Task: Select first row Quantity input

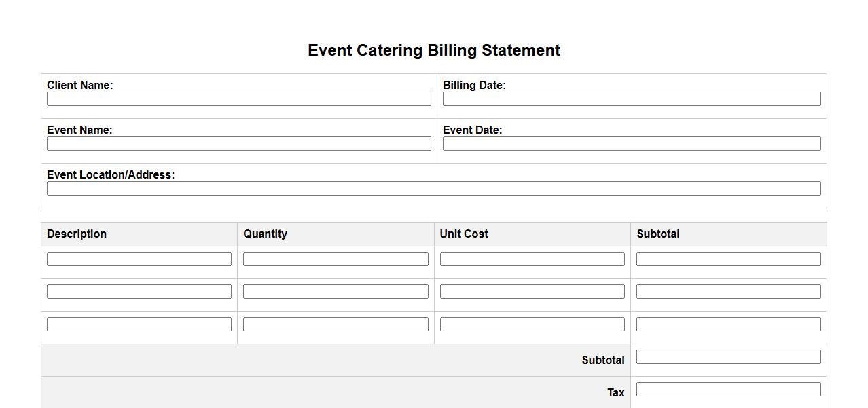Action: [x=336, y=259]
